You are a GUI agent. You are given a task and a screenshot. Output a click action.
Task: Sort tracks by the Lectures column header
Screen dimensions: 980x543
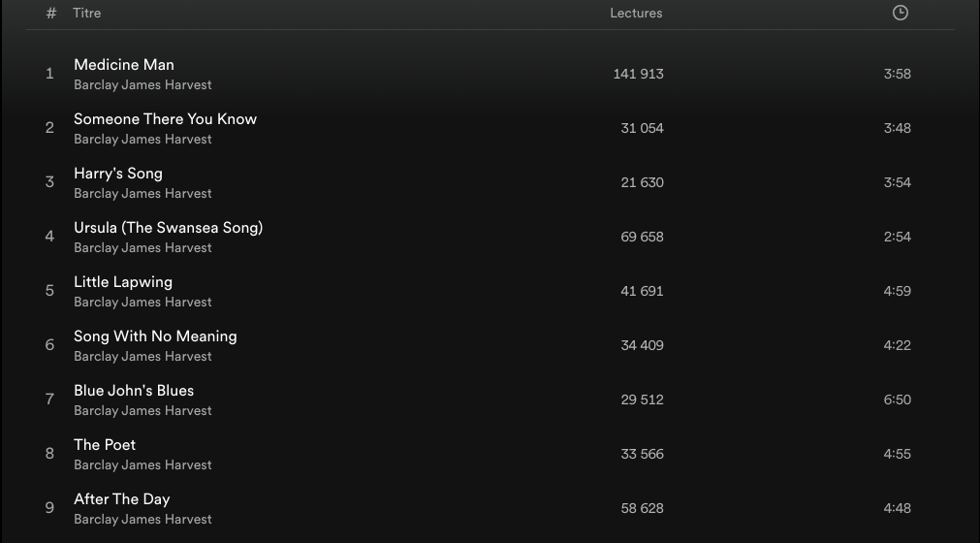pyautogui.click(x=636, y=13)
